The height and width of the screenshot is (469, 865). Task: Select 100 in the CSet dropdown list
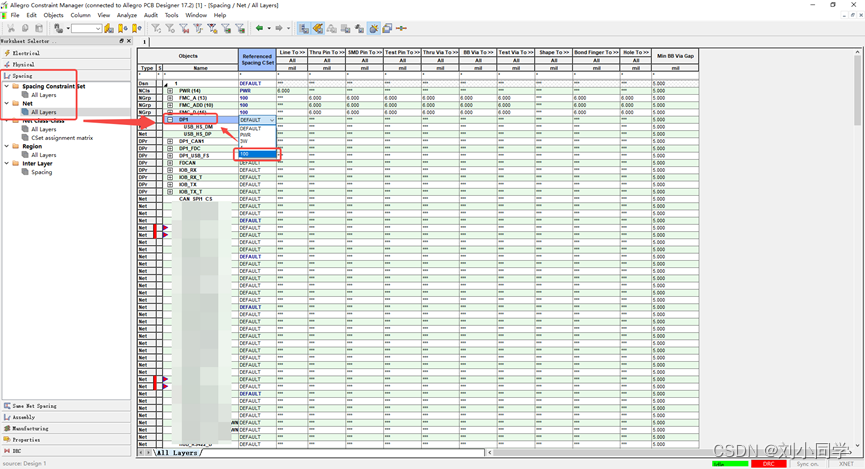(x=244, y=154)
